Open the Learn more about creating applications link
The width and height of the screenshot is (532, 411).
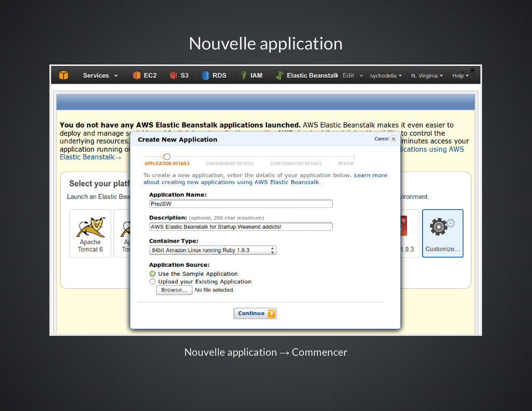coord(265,179)
